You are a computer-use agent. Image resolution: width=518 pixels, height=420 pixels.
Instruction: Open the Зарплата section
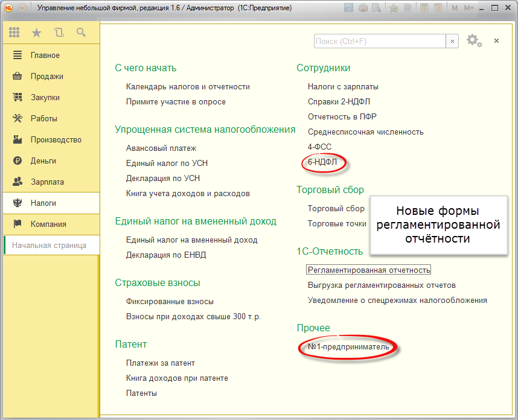click(x=51, y=182)
